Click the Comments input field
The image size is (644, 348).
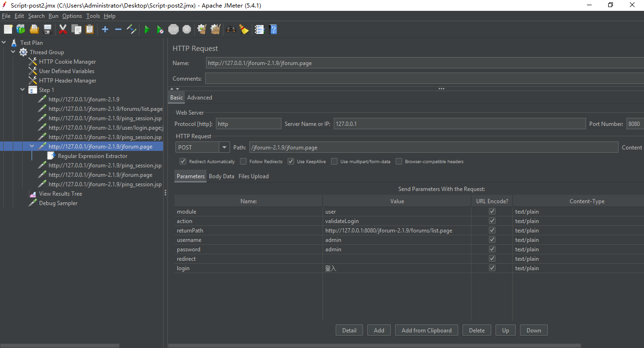pos(424,79)
